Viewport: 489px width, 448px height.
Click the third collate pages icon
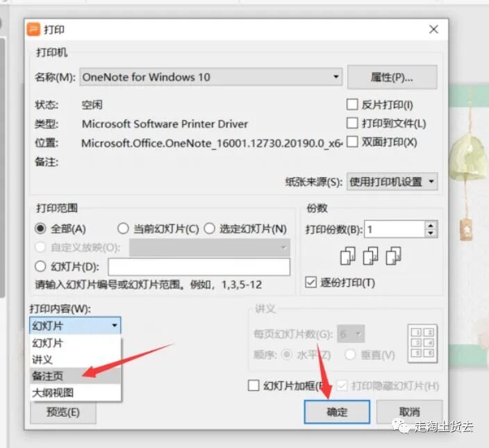click(393, 256)
